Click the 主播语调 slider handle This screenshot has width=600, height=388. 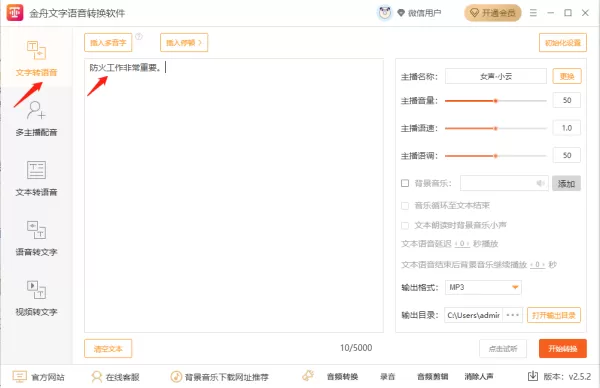[496, 156]
